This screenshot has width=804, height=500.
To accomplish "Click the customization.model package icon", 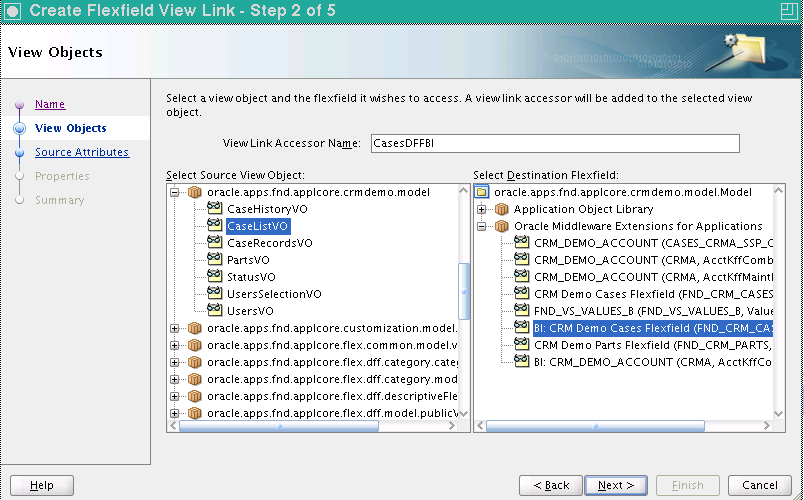I will 194,328.
